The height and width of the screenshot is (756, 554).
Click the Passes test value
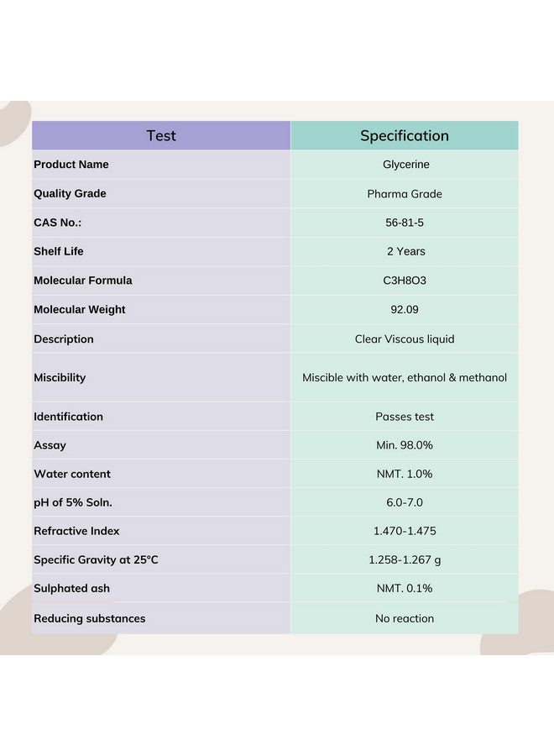(x=405, y=417)
